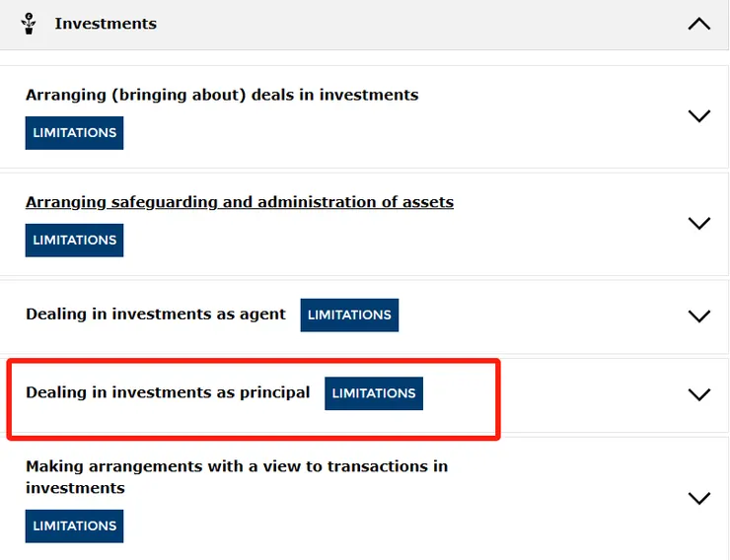730x560 pixels.
Task: Expand the Arranging deals in investments chevron
Action: 698,115
